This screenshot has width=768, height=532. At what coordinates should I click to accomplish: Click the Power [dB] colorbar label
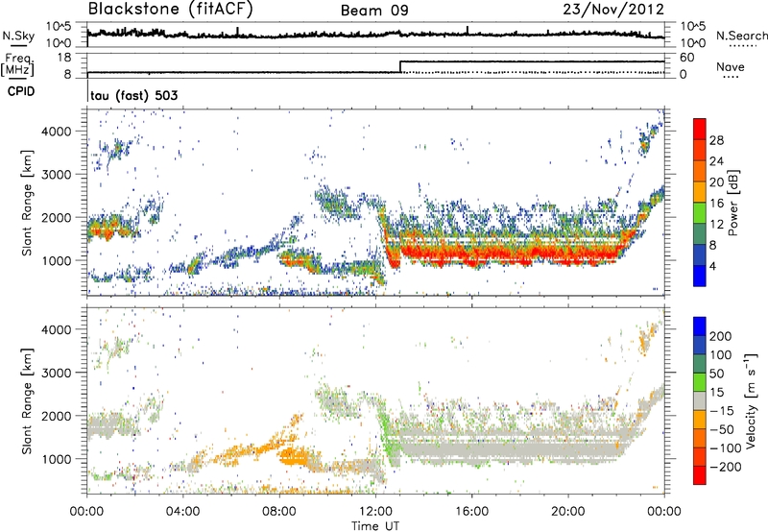coord(732,203)
